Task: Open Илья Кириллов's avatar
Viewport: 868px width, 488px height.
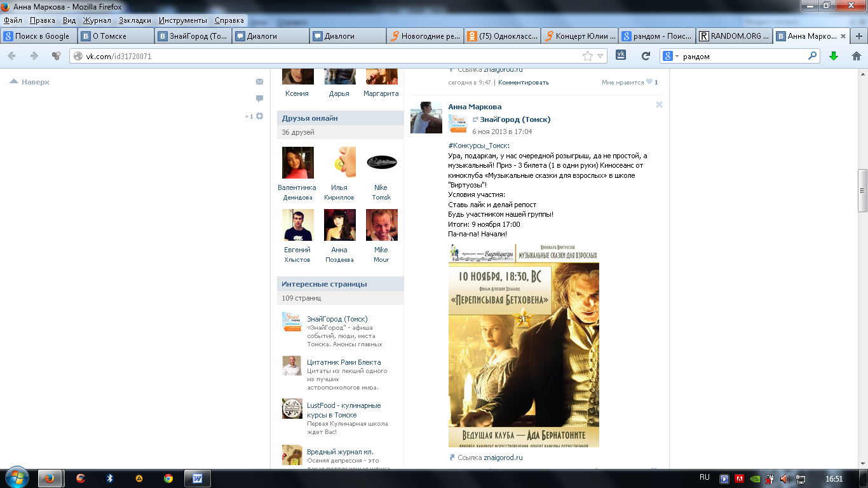Action: tap(339, 163)
